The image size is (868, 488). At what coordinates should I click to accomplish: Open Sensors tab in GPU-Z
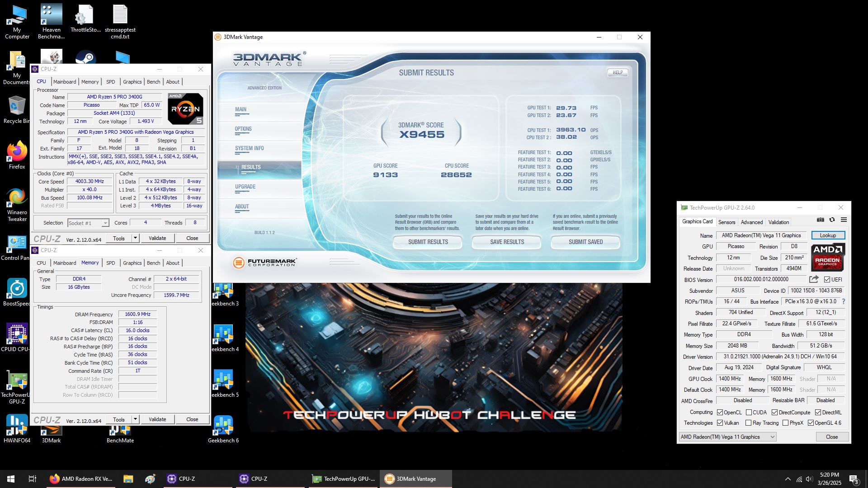726,222
